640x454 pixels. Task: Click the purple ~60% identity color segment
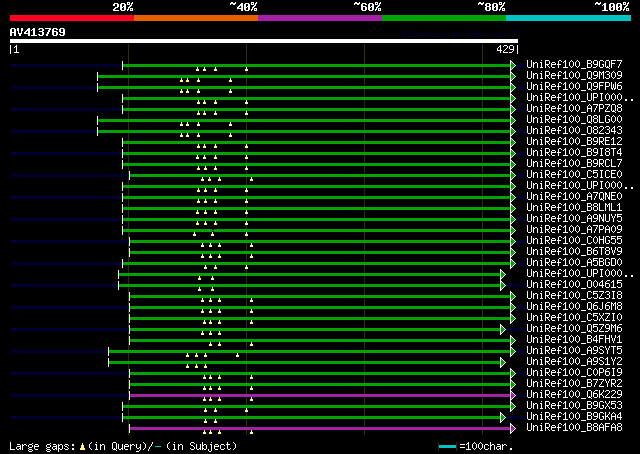[320, 18]
